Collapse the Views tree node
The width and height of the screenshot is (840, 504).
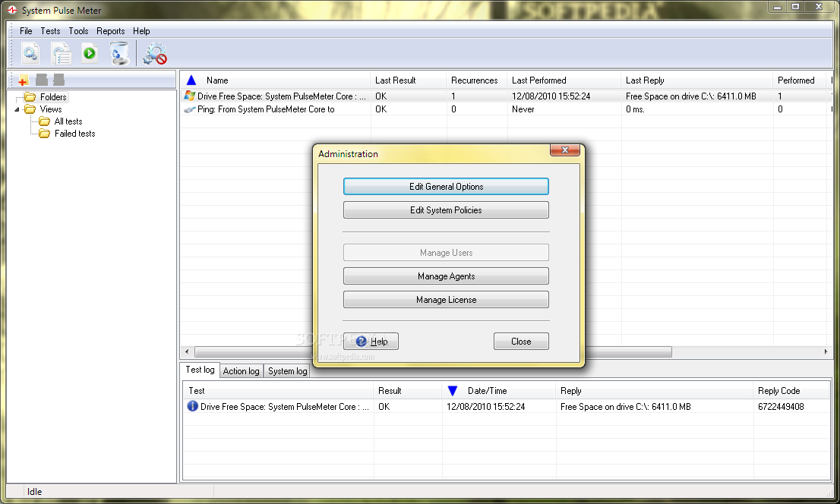(x=17, y=109)
